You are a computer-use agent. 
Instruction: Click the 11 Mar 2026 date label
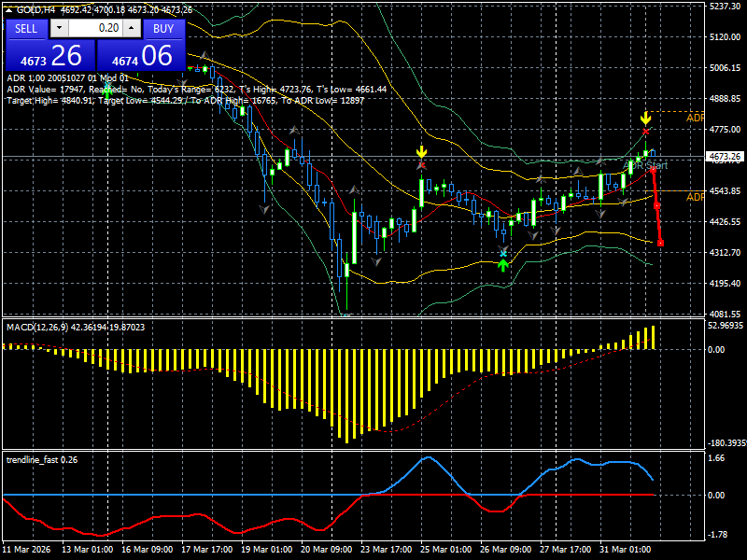click(27, 549)
